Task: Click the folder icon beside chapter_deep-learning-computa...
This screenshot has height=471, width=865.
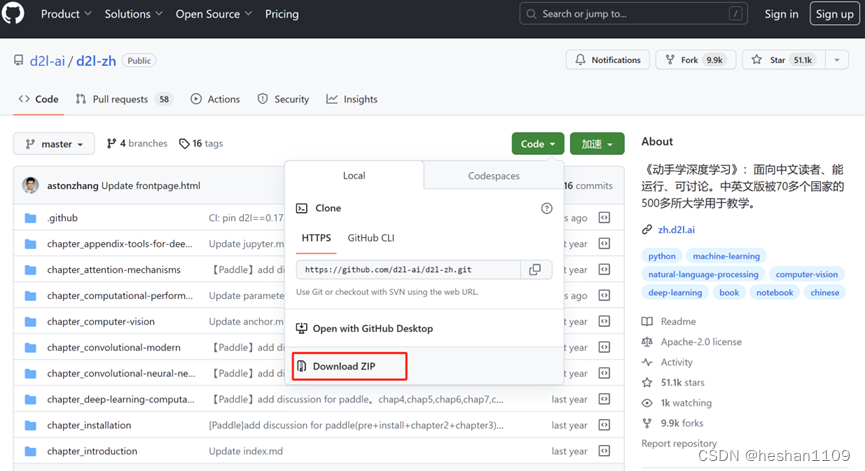Action: [31, 399]
